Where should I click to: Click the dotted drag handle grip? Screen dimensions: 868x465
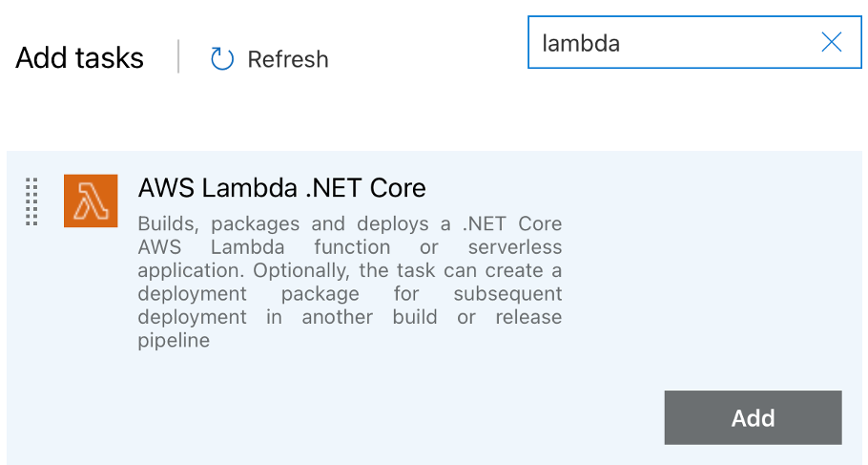point(31,201)
